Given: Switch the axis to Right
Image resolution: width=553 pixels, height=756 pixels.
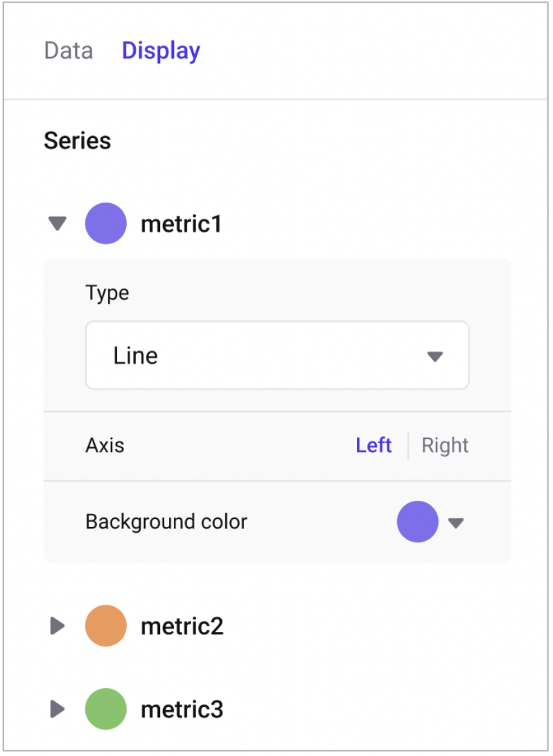Looking at the screenshot, I should (445, 445).
